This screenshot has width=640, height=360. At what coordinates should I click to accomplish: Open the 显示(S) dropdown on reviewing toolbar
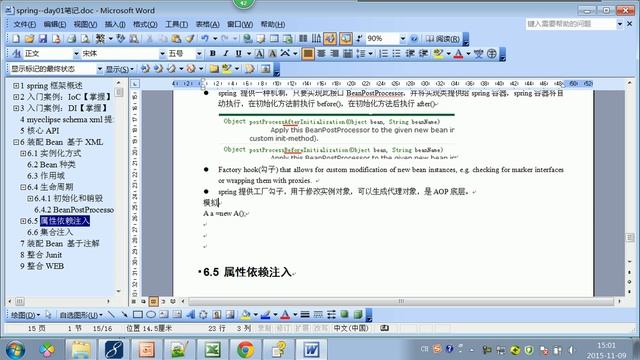click(119, 69)
